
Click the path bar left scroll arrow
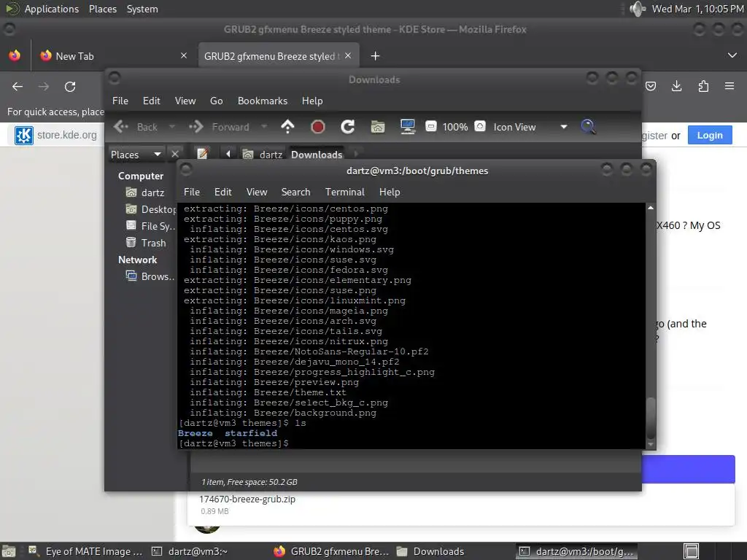coord(228,154)
